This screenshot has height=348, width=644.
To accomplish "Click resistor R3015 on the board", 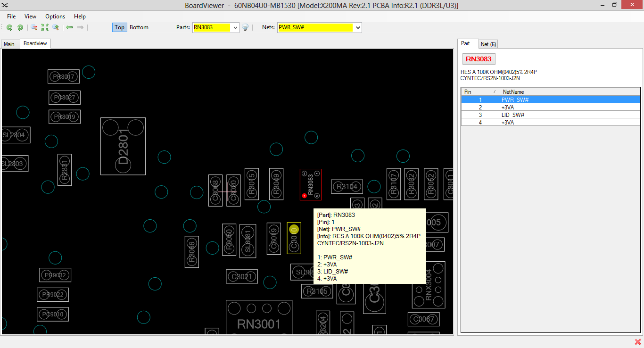I will click(252, 184).
